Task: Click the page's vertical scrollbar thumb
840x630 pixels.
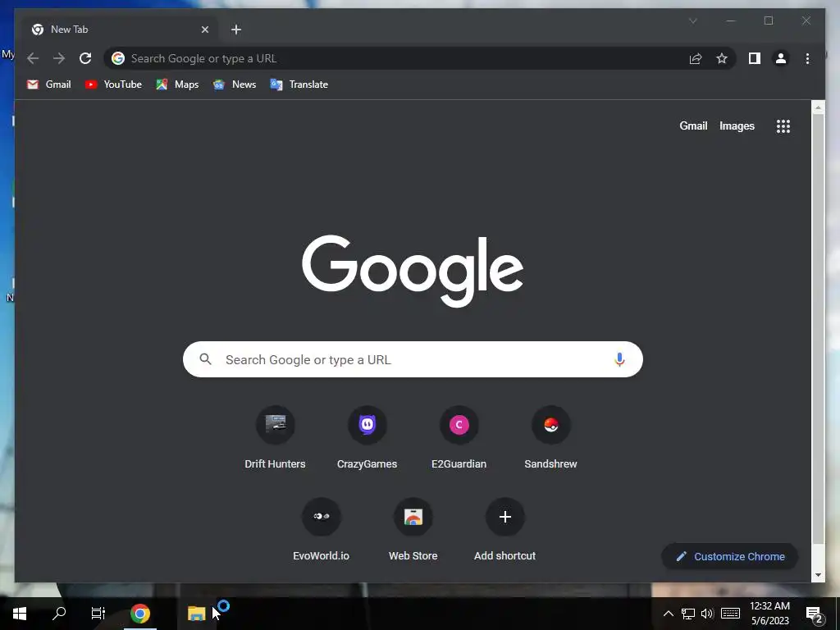Action: (x=818, y=329)
